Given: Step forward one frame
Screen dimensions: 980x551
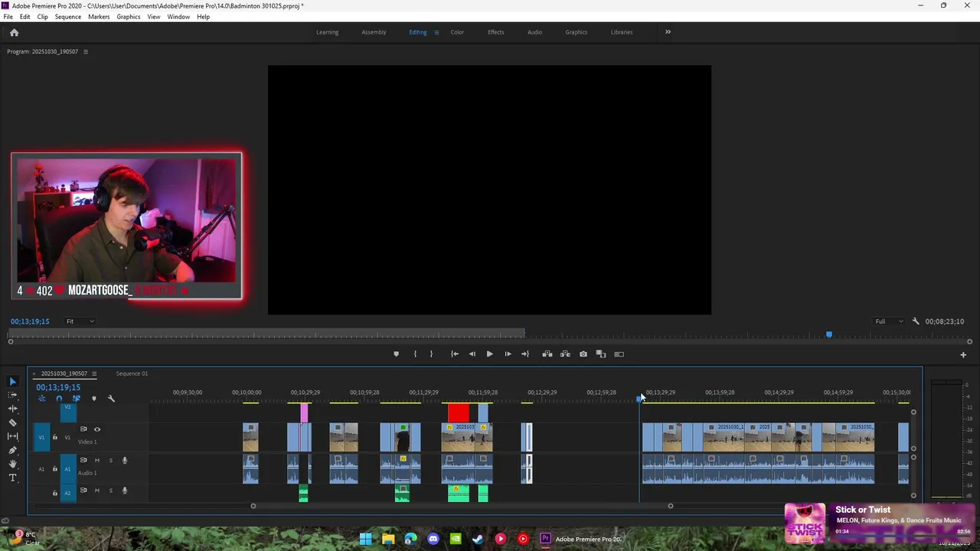Looking at the screenshot, I should click(508, 354).
